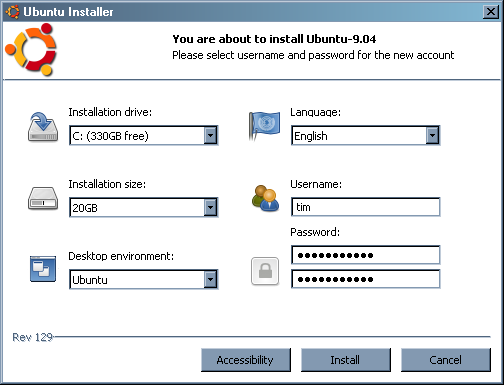Click the 'Language:' label
The width and height of the screenshot is (504, 385).
315,112
